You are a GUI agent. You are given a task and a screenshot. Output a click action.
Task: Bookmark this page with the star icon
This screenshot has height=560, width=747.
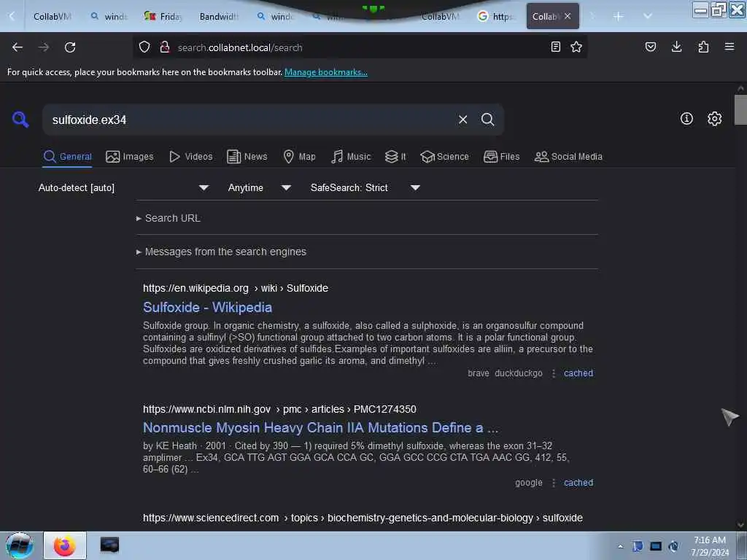click(x=576, y=47)
